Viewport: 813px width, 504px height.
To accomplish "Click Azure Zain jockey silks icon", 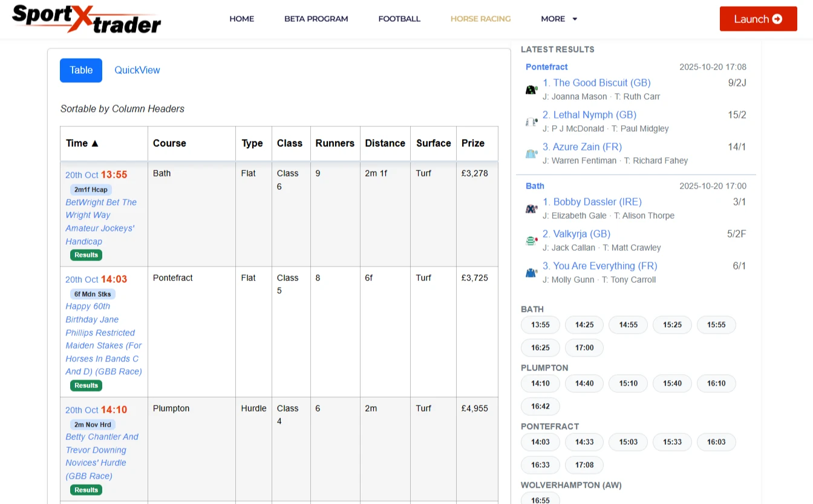I will coord(531,153).
